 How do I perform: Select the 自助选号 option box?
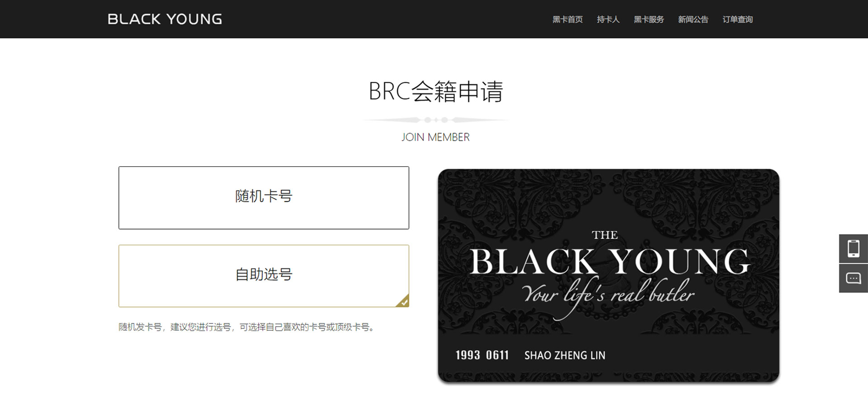coord(264,276)
